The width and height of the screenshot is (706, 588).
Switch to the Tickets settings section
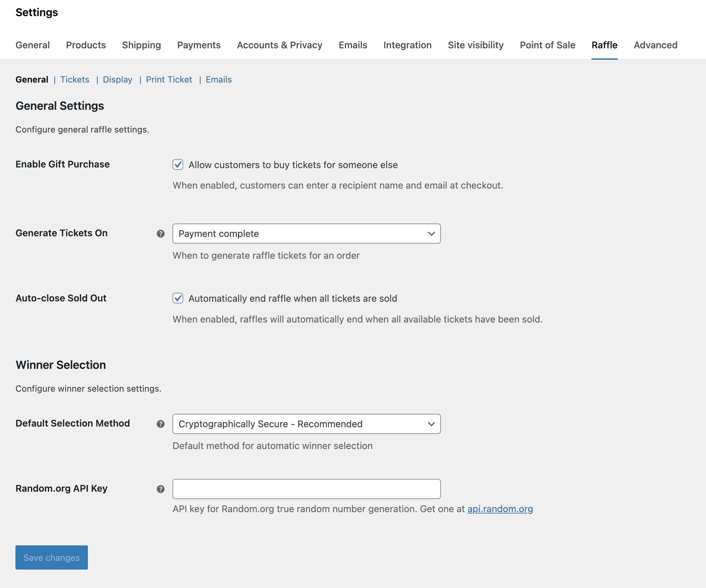click(74, 79)
